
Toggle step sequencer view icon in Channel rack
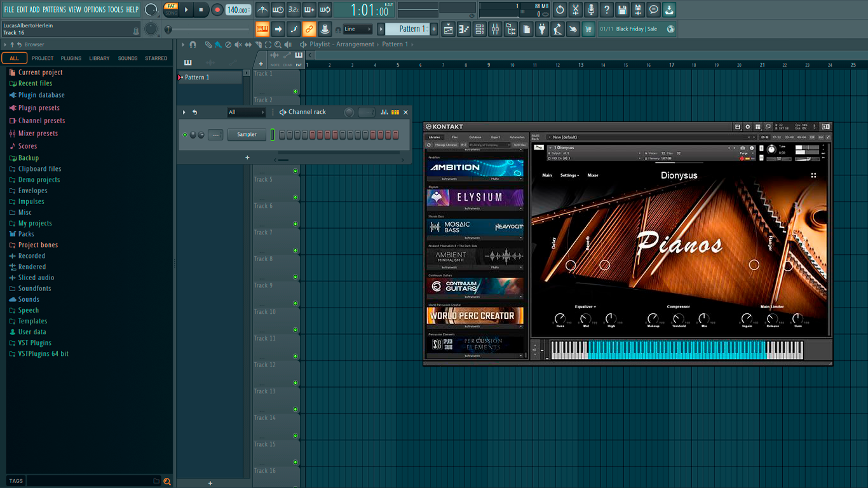395,112
